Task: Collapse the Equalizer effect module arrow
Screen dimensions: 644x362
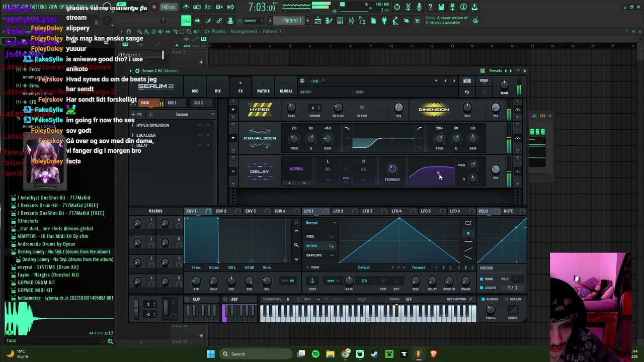Action: 232,138
